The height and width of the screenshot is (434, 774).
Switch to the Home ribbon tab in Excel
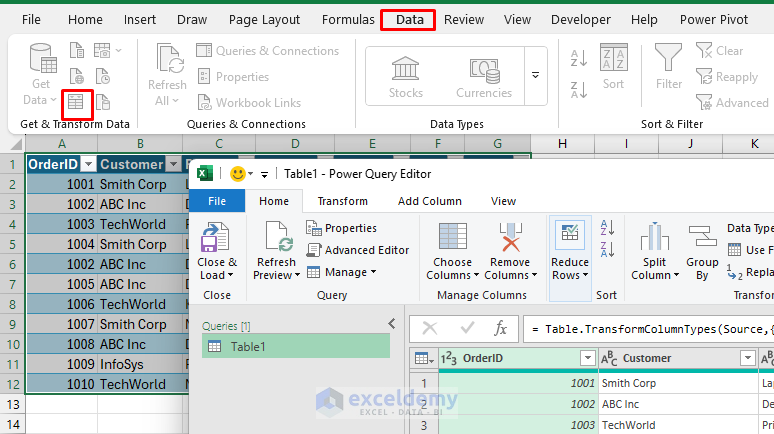coord(85,20)
